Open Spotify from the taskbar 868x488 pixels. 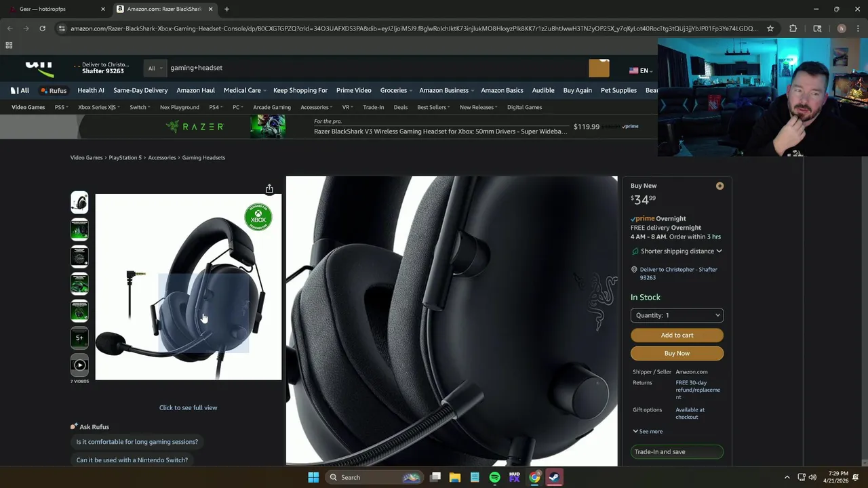(494, 477)
